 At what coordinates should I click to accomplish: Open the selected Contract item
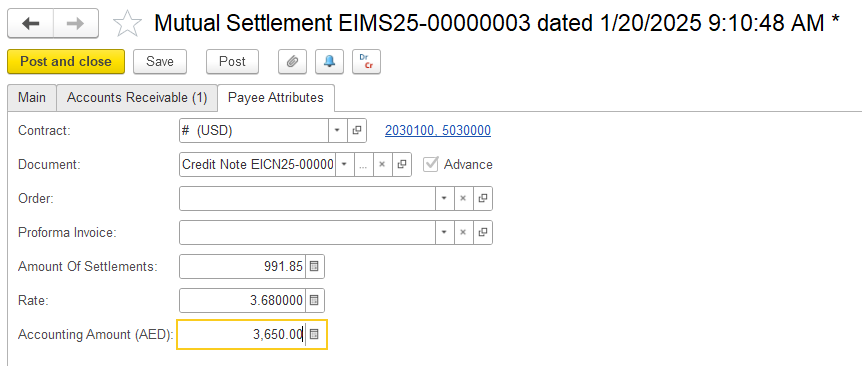357,131
